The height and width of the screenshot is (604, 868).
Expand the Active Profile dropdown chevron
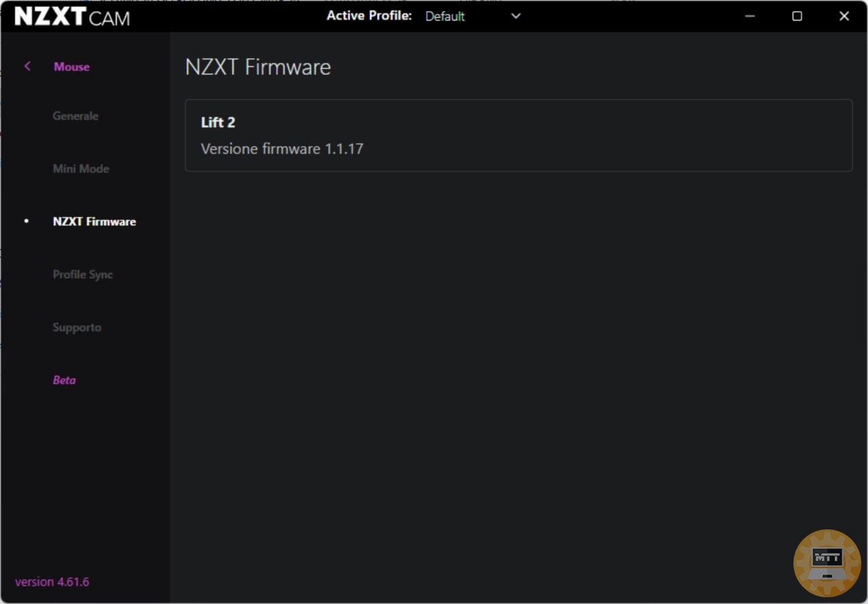(x=516, y=16)
